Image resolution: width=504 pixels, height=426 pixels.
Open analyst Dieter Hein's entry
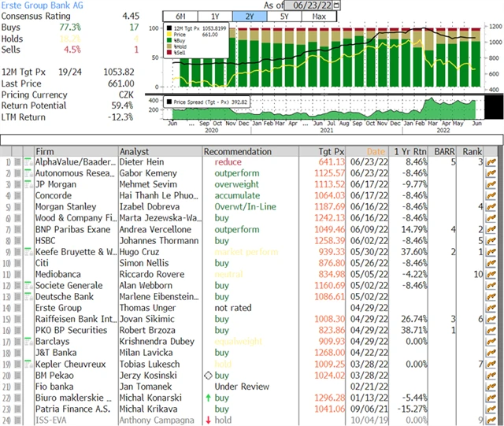pos(142,162)
